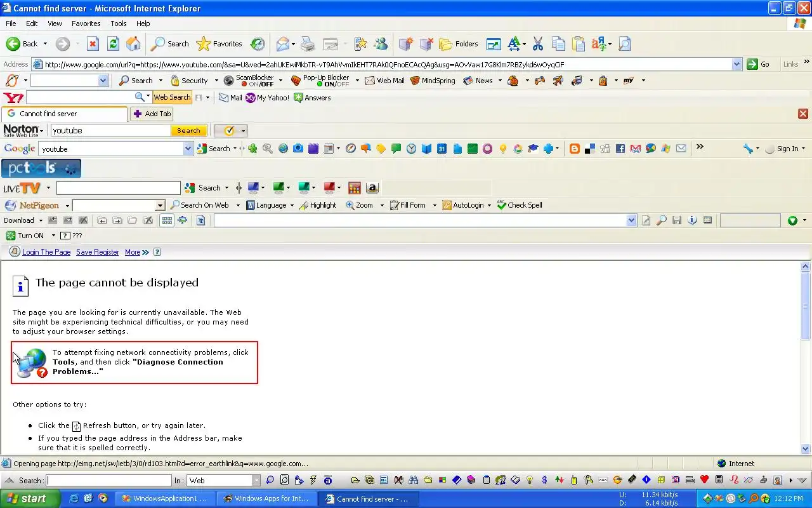
Task: Open the Yahoo Mail envelope button
Action: 230,98
